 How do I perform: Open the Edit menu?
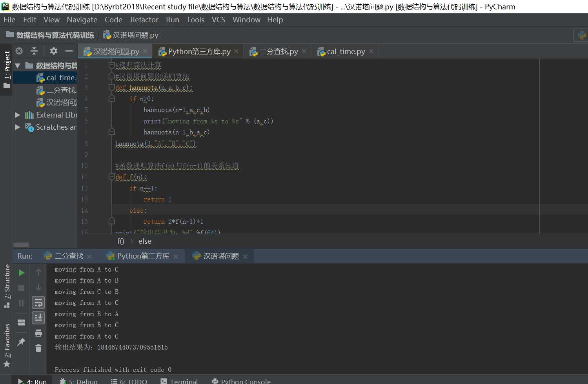tap(29, 20)
